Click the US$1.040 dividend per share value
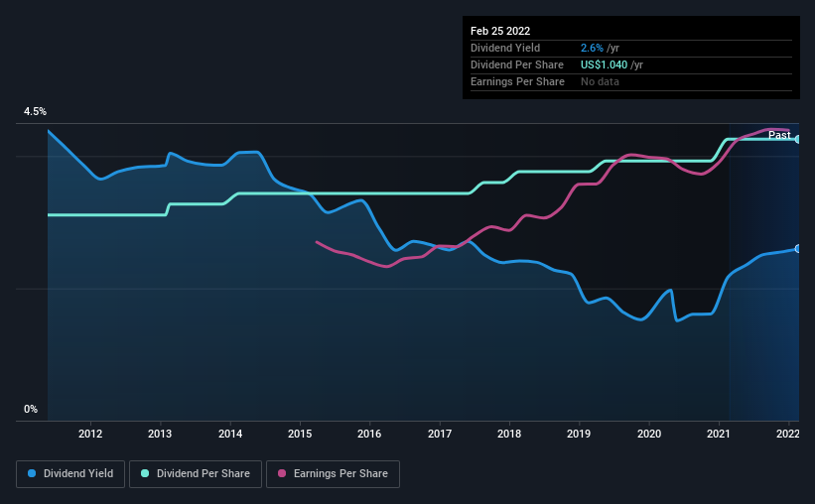 pyautogui.click(x=604, y=64)
